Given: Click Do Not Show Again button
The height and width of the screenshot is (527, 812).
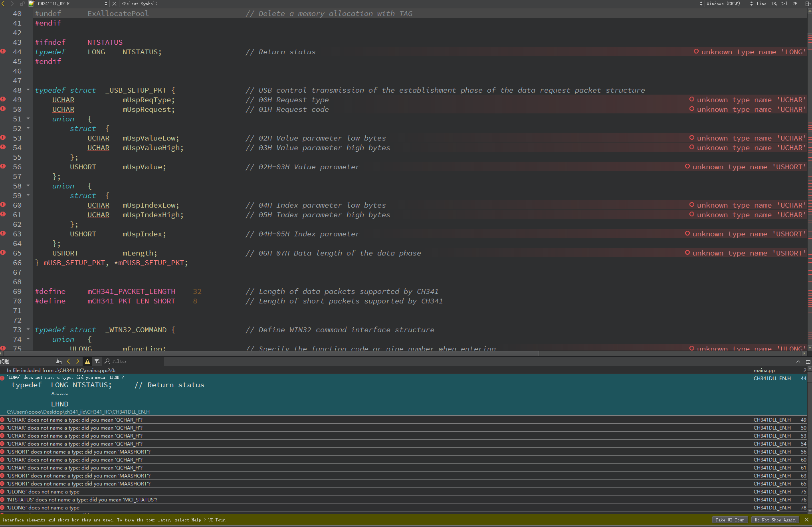Looking at the screenshot, I should coord(775,520).
